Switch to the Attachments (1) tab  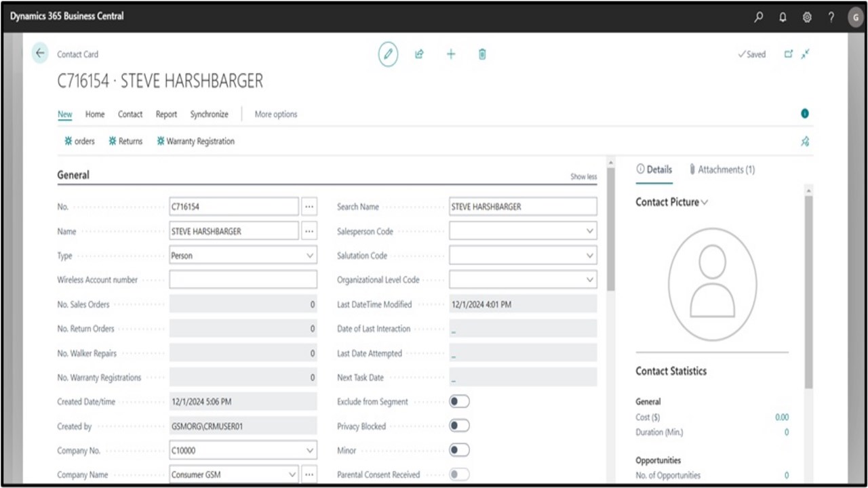(722, 169)
